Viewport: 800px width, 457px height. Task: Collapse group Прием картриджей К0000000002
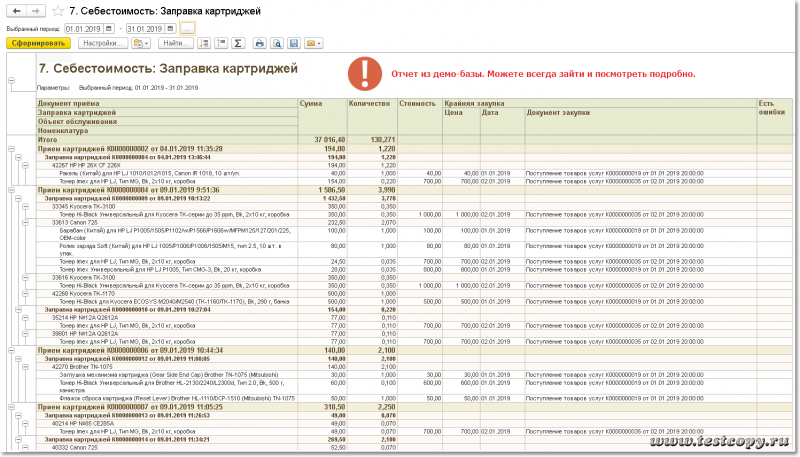11,149
